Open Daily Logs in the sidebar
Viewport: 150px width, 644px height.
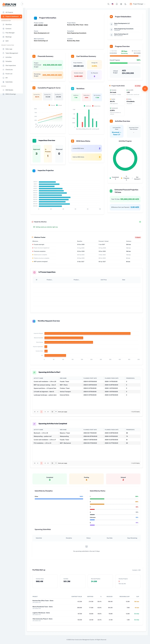pyautogui.click(x=12, y=49)
